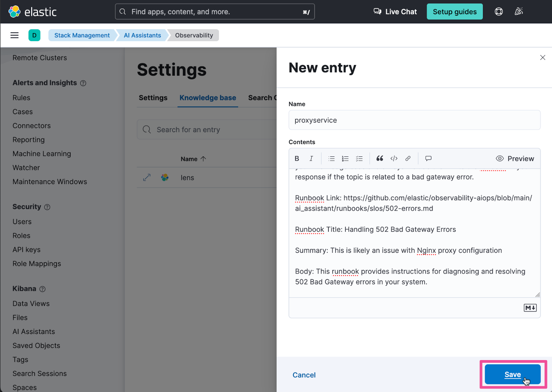Screen dimensions: 552x392
Task: Open Markdown syntax help icon
Action: coord(530,308)
